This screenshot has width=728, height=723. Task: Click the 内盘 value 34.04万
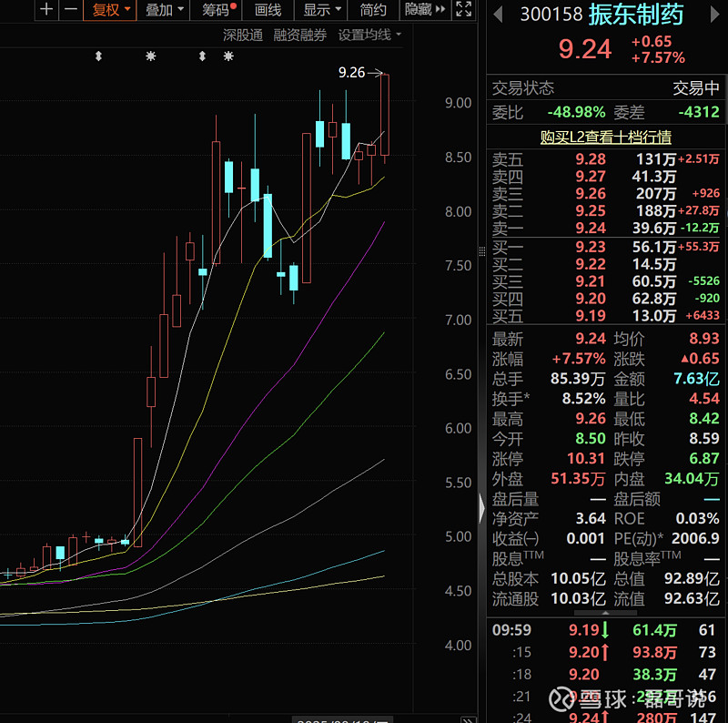click(692, 479)
